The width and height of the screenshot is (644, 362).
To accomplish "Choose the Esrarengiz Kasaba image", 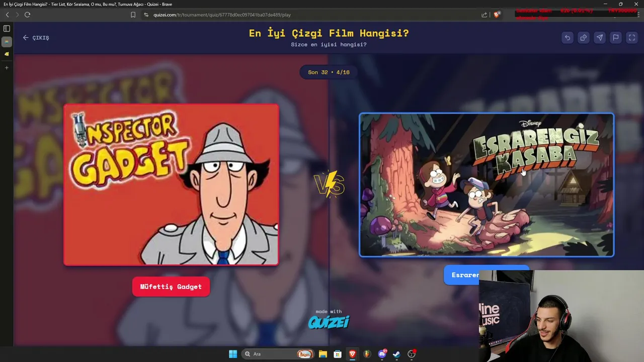I will (486, 185).
